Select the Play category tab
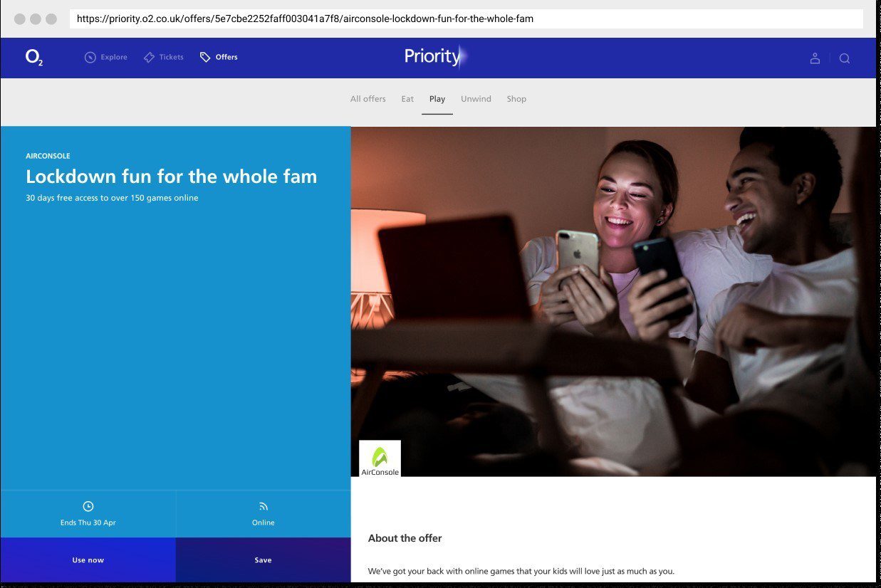The height and width of the screenshot is (588, 881). pyautogui.click(x=437, y=99)
